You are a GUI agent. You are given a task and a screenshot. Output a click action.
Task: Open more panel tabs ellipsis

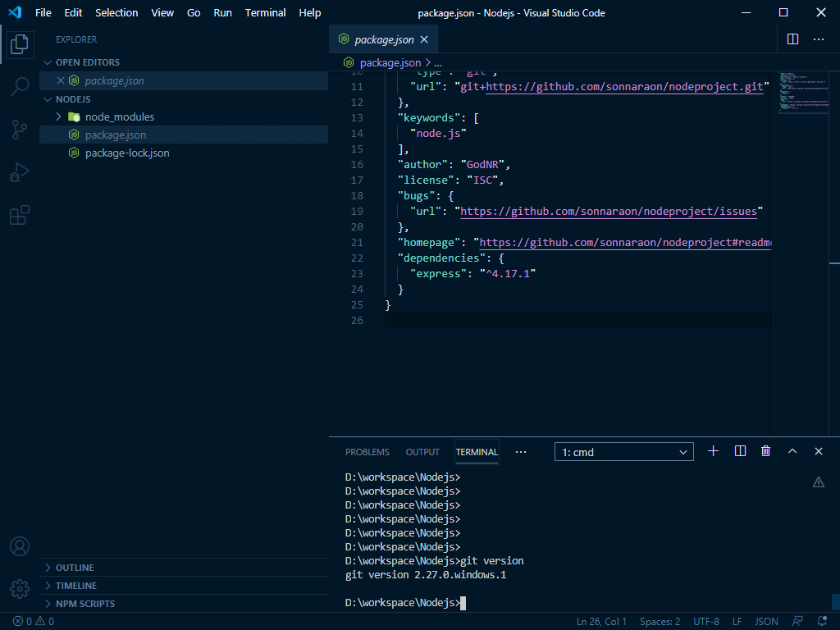pyautogui.click(x=521, y=452)
